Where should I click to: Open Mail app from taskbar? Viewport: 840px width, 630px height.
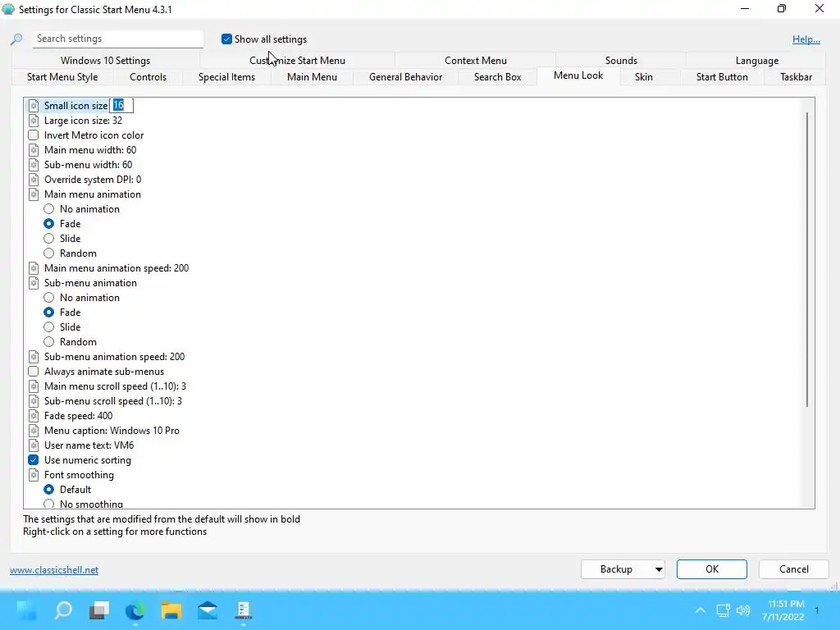pos(208,610)
